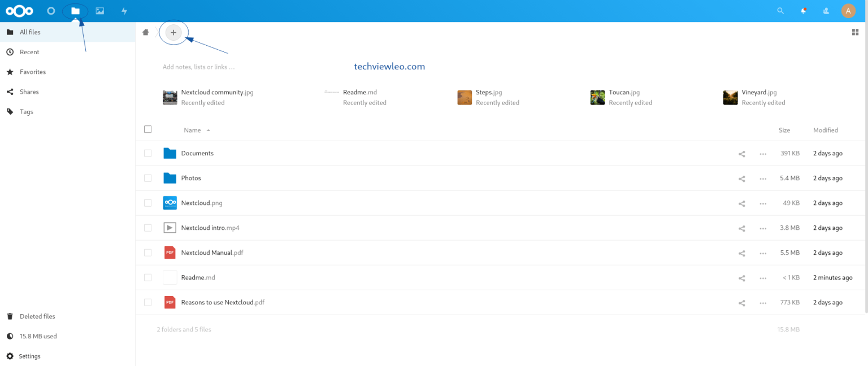Click the 15.8 MB used storage indicator

click(38, 336)
